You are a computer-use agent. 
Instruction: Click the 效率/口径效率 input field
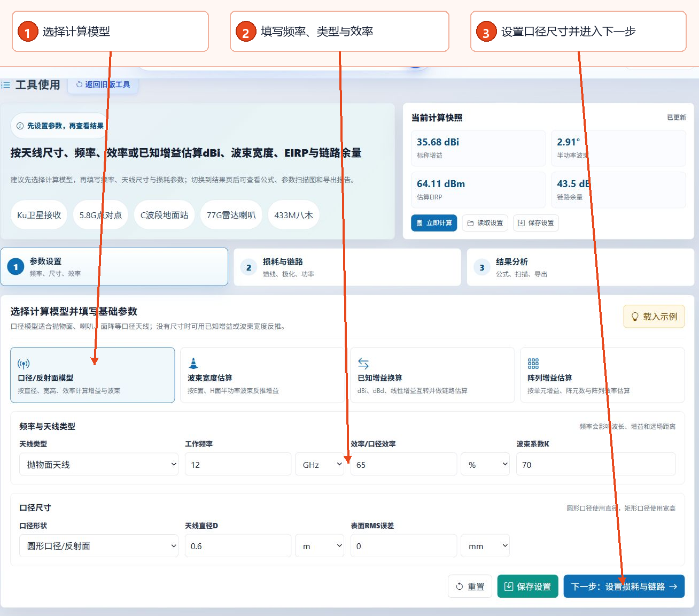pos(403,464)
